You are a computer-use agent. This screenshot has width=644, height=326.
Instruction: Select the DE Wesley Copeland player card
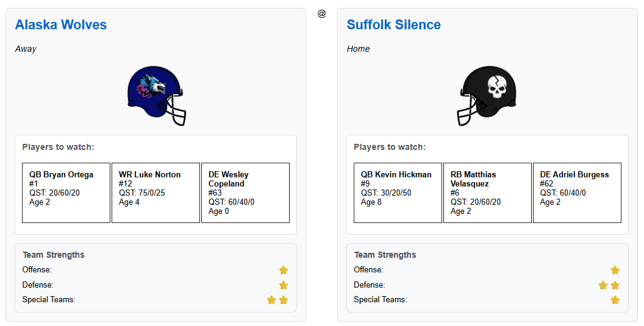click(245, 193)
